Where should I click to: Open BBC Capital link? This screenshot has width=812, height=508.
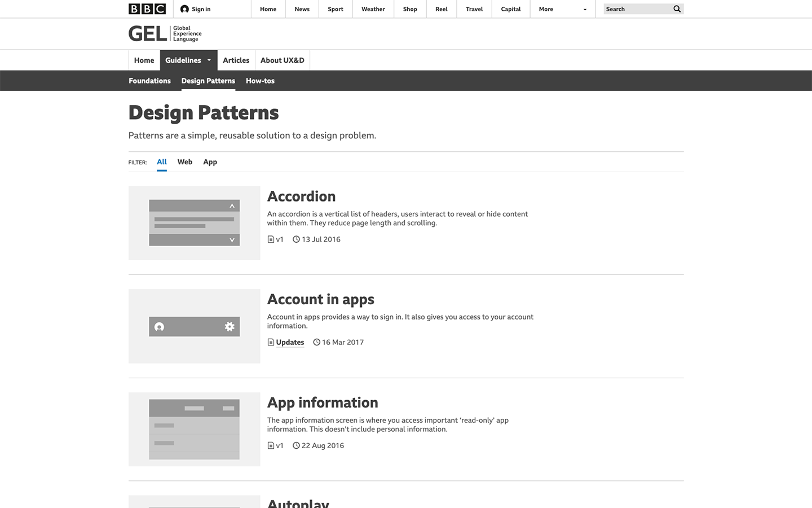click(x=511, y=9)
